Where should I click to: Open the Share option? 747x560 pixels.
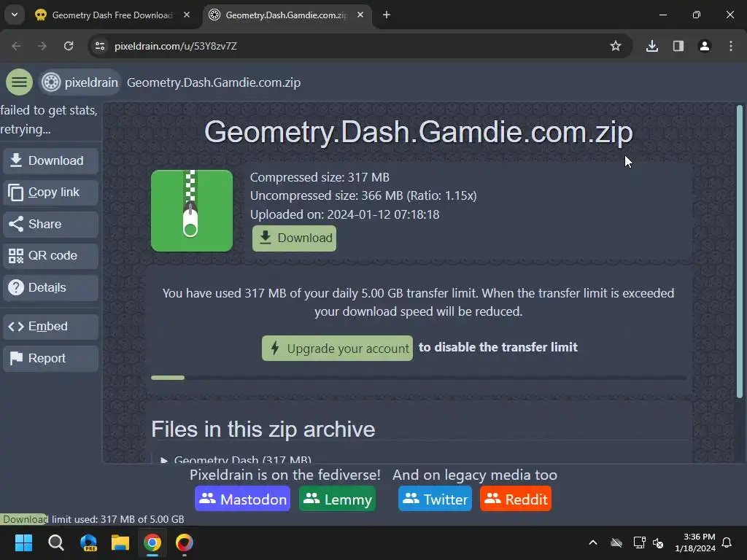pyautogui.click(x=50, y=225)
